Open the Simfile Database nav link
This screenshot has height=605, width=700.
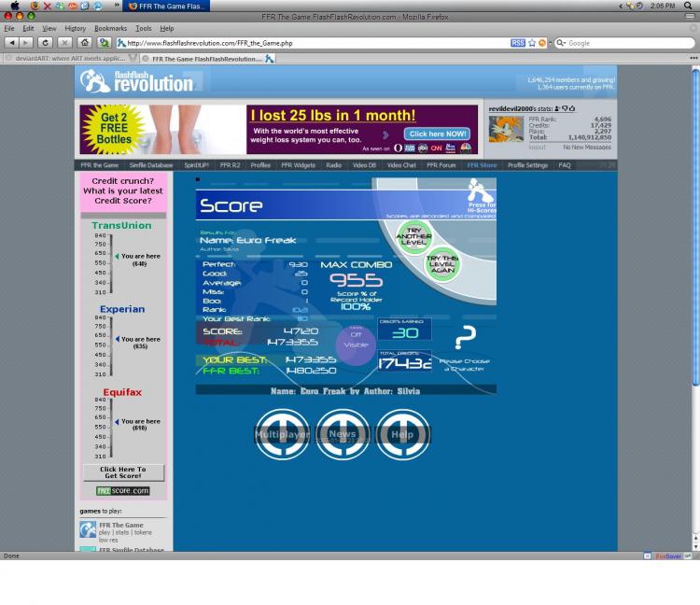point(151,165)
